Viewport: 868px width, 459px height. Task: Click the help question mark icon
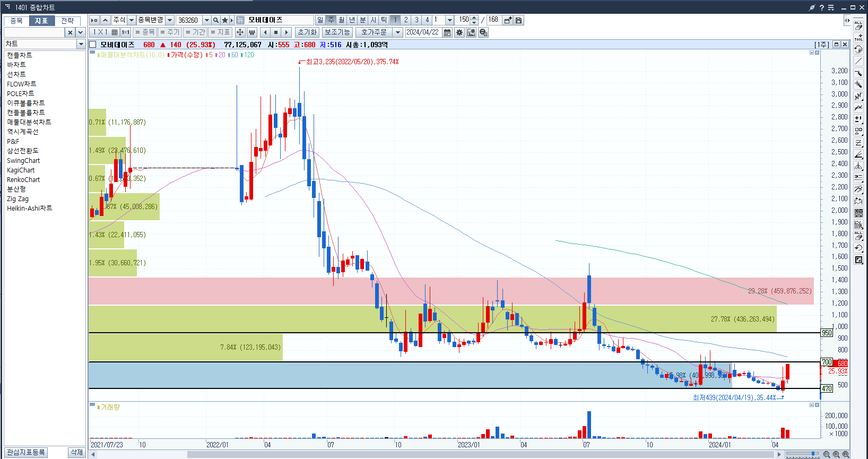click(822, 7)
